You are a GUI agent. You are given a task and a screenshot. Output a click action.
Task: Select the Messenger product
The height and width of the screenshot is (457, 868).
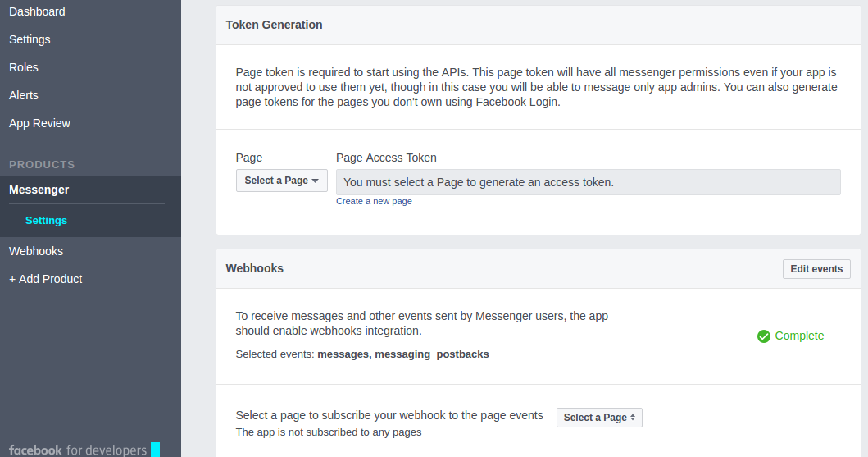coord(39,190)
